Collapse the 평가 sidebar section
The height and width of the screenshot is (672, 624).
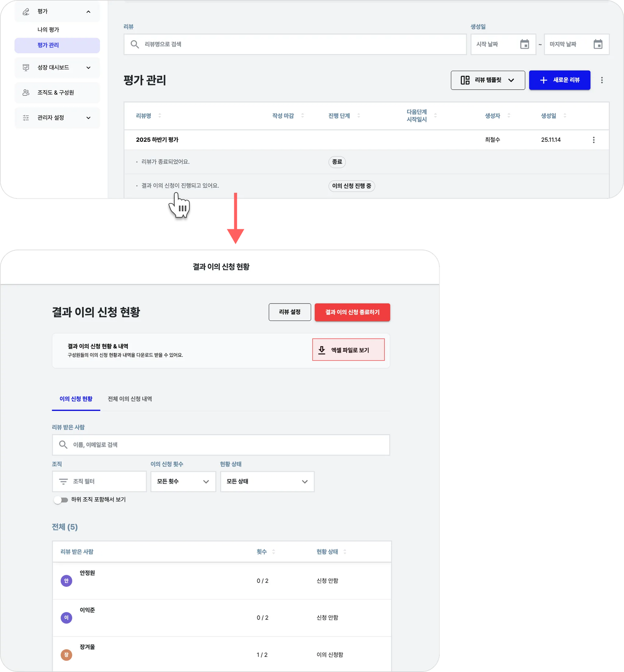click(88, 12)
